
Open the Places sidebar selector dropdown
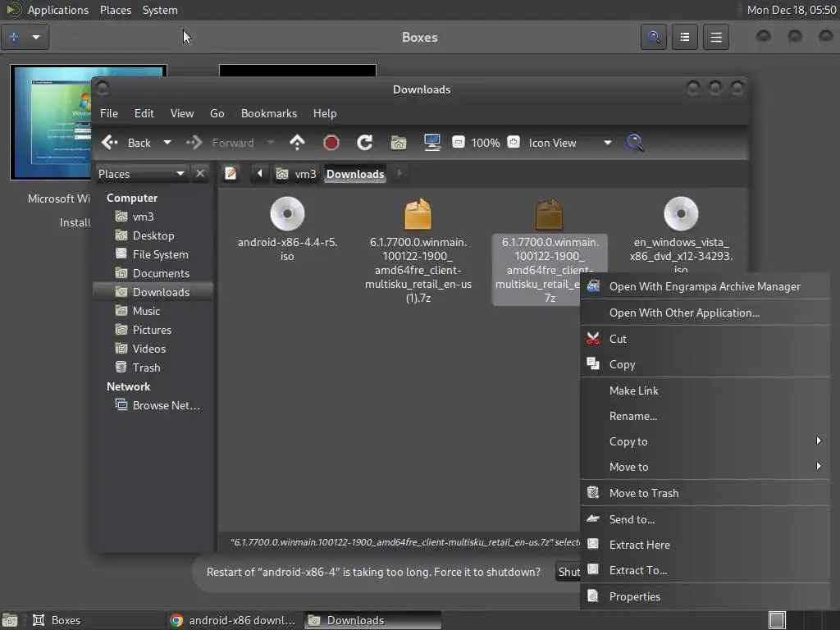(x=141, y=174)
